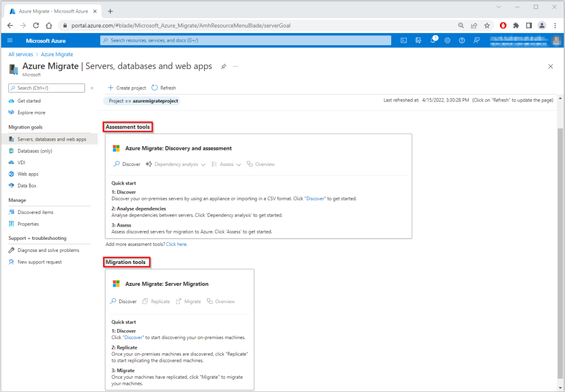565x392 pixels.
Task: Bookmark this page with star icon
Action: (x=487, y=25)
